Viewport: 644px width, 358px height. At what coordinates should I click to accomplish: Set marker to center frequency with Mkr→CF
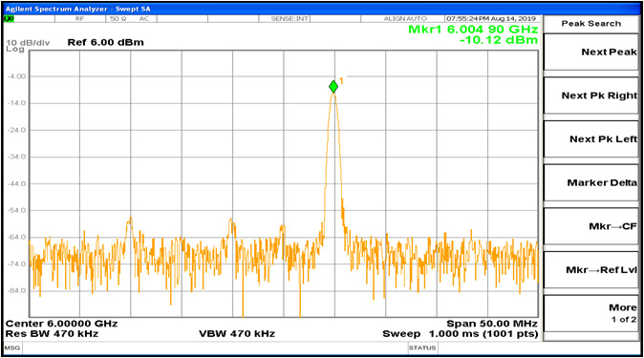[x=591, y=226]
